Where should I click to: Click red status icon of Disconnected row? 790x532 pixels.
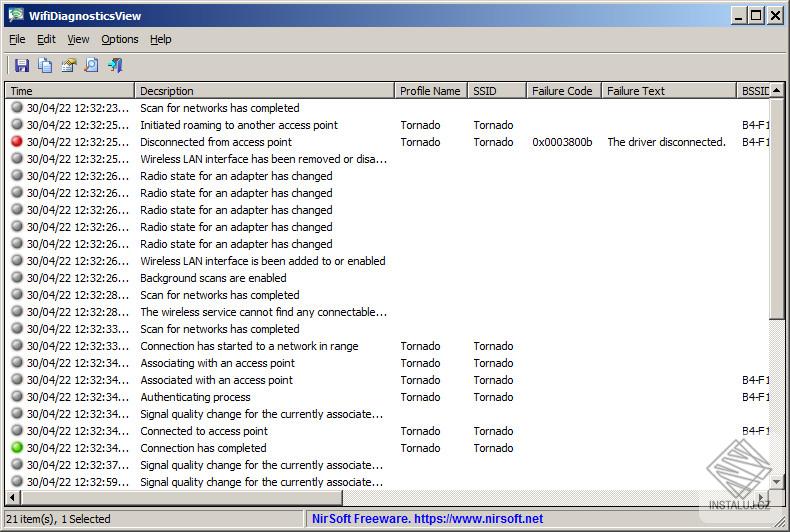pyautogui.click(x=17, y=142)
